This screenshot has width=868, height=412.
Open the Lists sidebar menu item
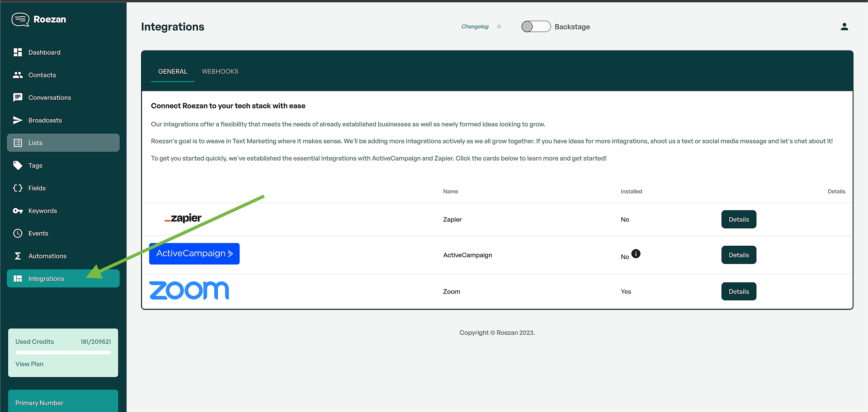(63, 143)
